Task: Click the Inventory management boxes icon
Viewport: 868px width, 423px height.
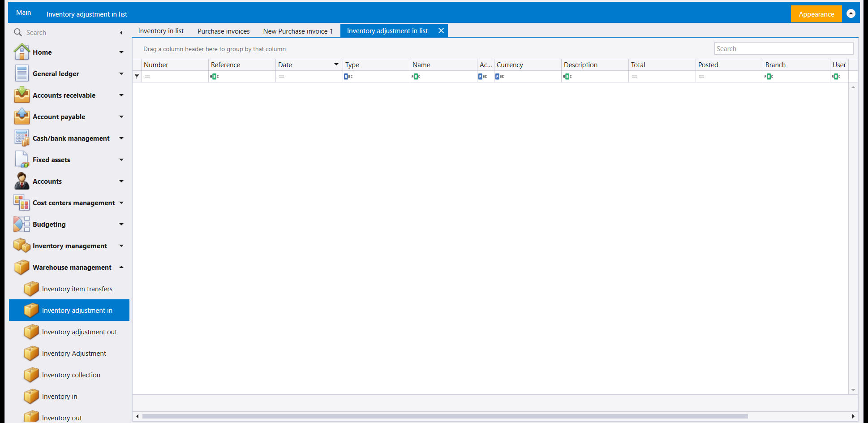Action: point(21,246)
